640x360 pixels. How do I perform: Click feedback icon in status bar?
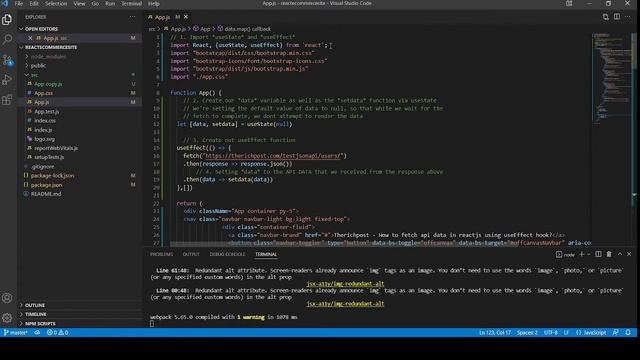[x=616, y=333]
